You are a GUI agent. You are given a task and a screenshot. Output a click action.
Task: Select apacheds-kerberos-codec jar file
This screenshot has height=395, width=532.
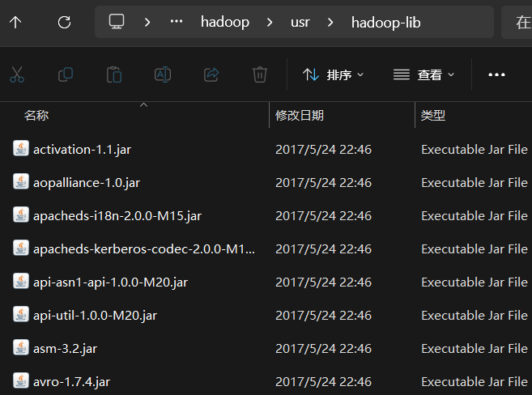click(x=144, y=249)
